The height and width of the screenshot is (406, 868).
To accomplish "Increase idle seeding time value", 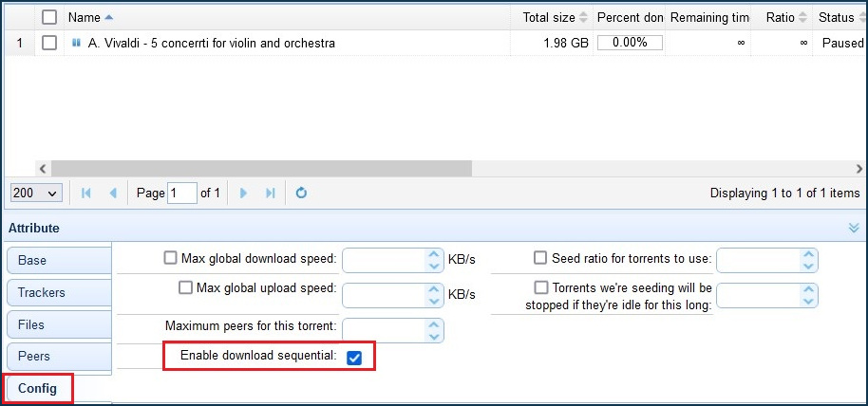I will 808,289.
